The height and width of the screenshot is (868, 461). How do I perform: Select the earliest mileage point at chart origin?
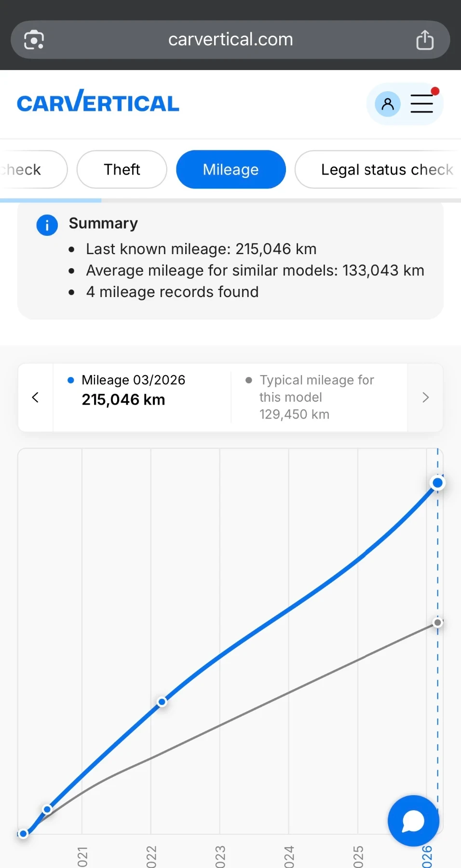23,834
